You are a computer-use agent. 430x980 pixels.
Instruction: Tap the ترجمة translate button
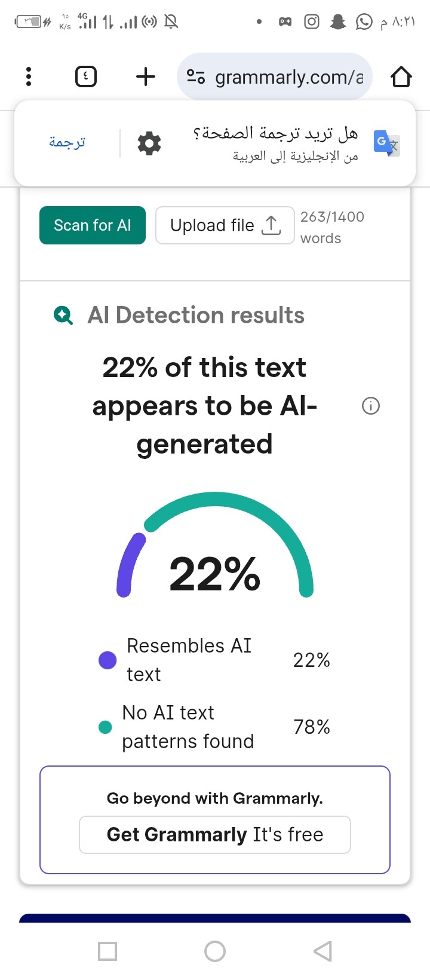click(x=67, y=142)
